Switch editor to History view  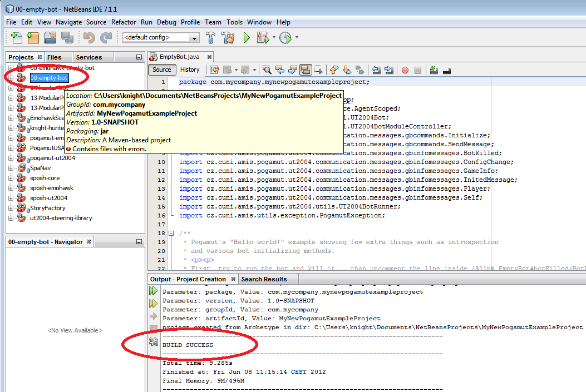coord(190,70)
